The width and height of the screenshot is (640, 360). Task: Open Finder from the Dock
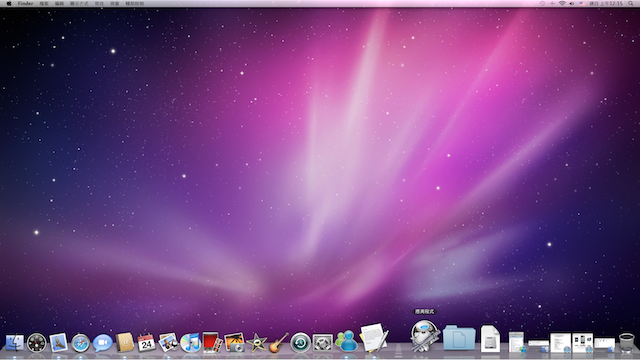pos(15,343)
